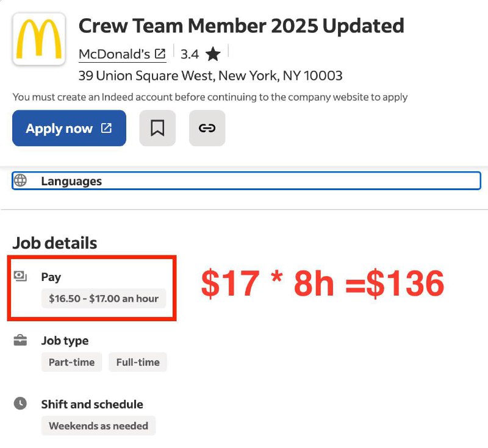The width and height of the screenshot is (488, 448).
Task: Expand the Languages section
Action: click(x=246, y=180)
